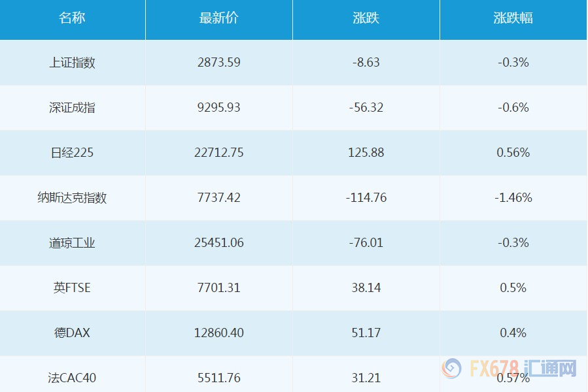The image size is (588, 392).
Task: Click latest price 9295.93
Action: [219, 108]
